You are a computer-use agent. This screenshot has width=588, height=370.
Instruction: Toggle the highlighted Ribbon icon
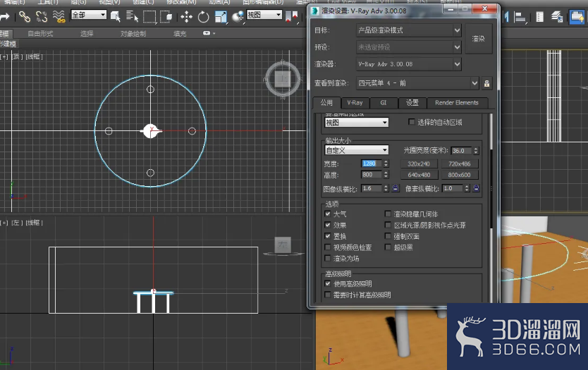577,17
